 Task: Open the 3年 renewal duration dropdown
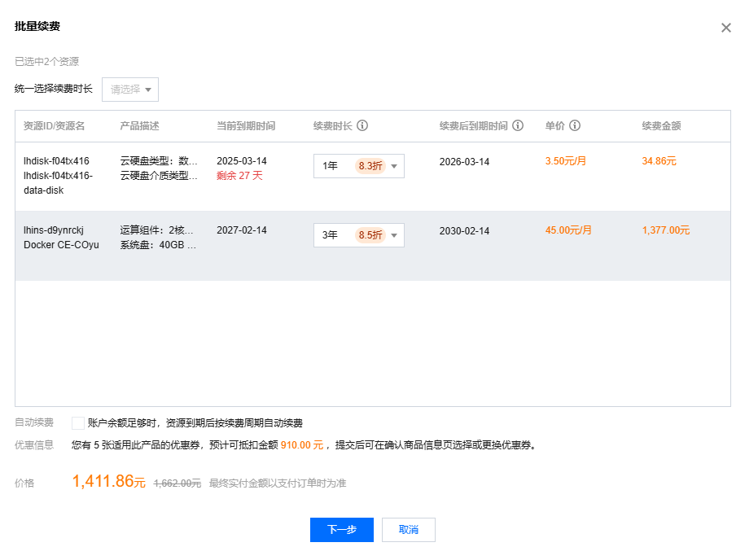[x=358, y=235]
